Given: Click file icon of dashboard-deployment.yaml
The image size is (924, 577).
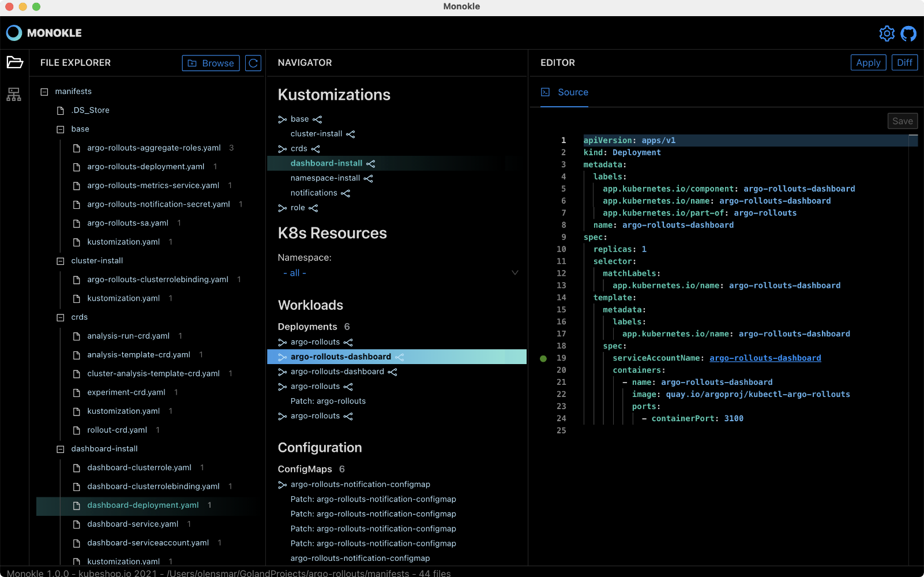Looking at the screenshot, I should point(76,505).
